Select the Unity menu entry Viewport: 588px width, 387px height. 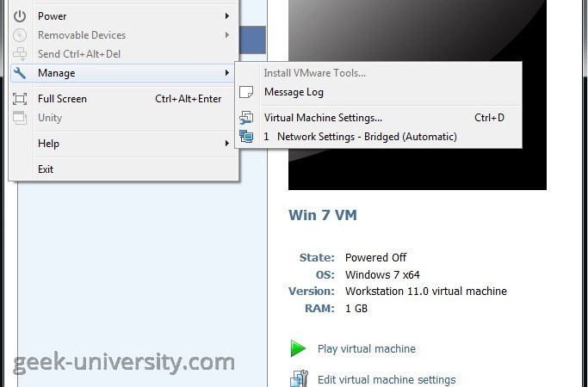[122, 118]
